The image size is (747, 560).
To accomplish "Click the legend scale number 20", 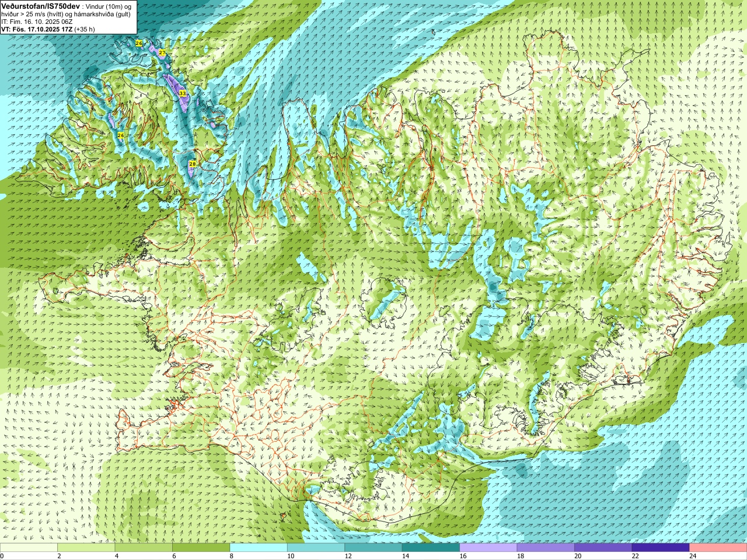I will coord(578,556).
